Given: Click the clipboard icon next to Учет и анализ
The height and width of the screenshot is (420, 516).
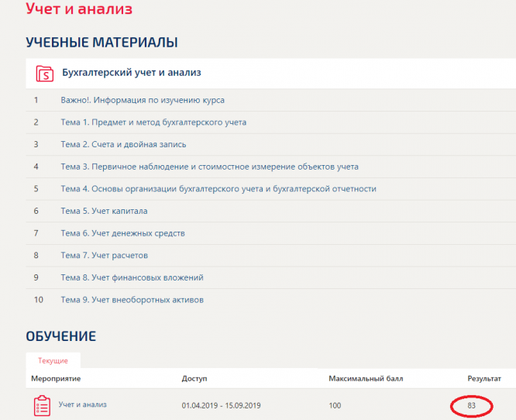Looking at the screenshot, I should click(x=42, y=405).
